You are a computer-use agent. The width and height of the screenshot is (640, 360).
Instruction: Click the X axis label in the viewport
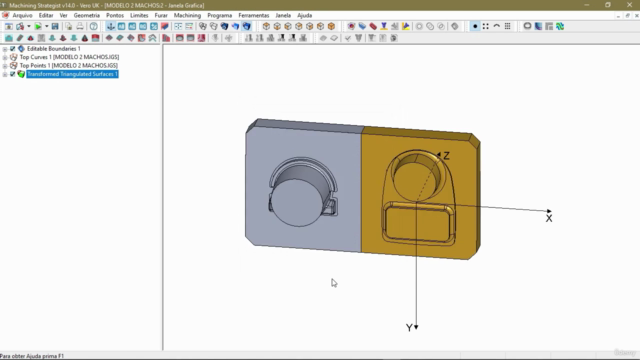[x=549, y=219]
